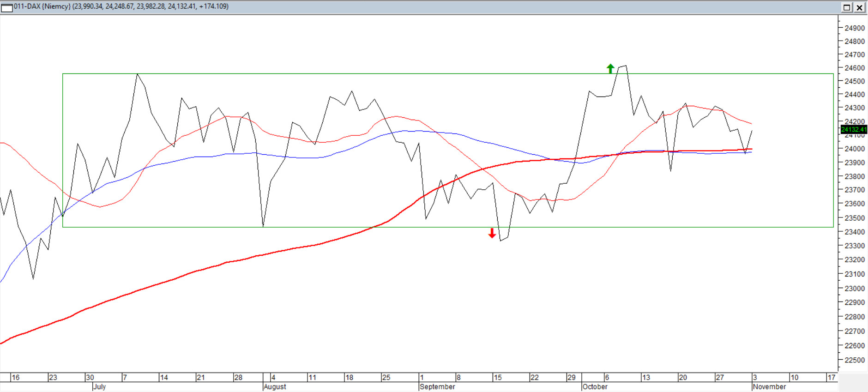
Task: Click the 24900 price level on the axis
Action: coord(854,28)
